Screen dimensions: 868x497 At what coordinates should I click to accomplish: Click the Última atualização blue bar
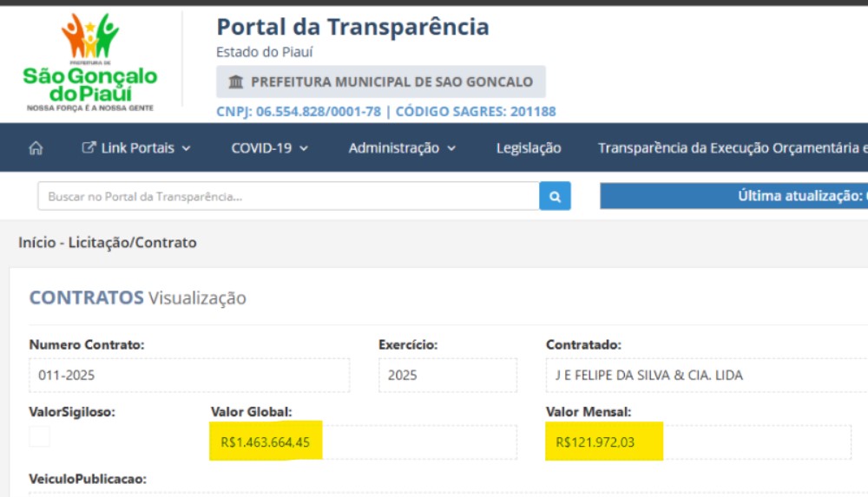[734, 196]
